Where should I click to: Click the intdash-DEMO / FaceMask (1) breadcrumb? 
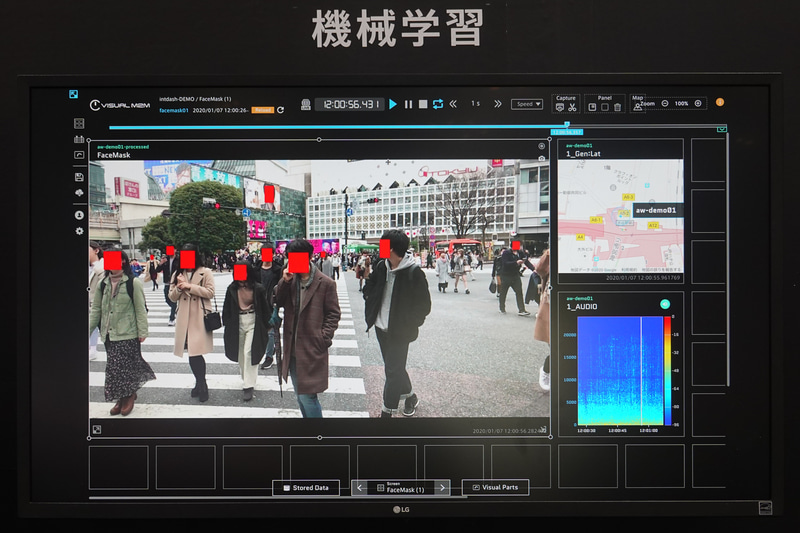point(195,99)
